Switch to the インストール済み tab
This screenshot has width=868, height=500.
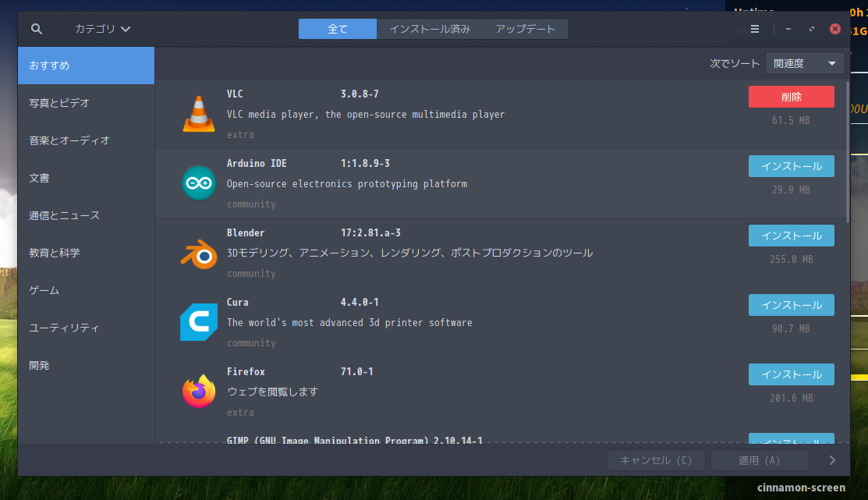[x=430, y=29]
